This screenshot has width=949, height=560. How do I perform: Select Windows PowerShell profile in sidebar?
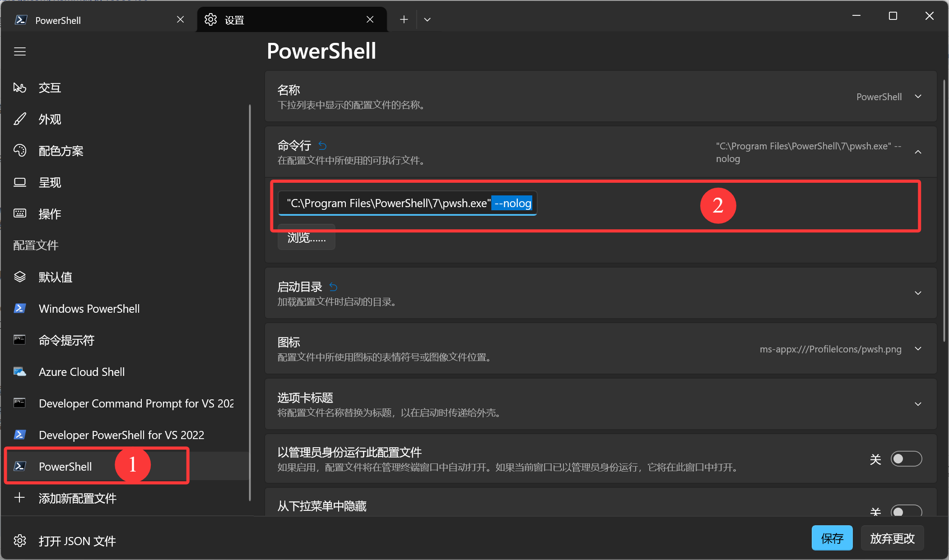coord(89,309)
